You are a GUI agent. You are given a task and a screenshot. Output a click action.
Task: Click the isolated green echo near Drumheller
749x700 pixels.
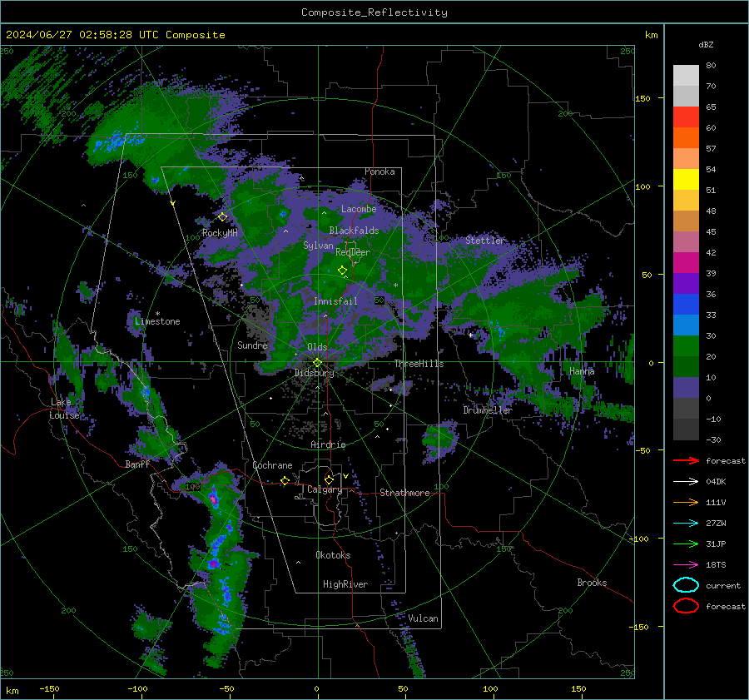coord(439,441)
